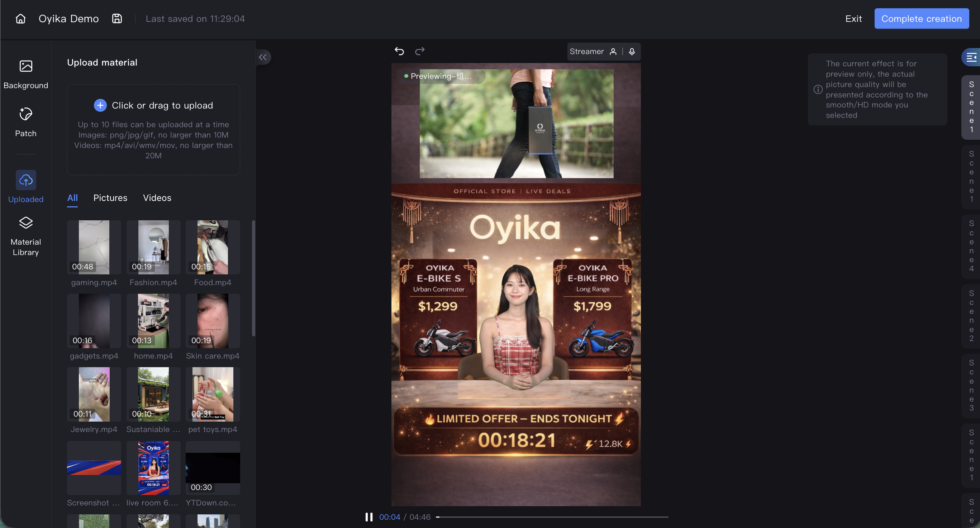This screenshot has height=528, width=980.
Task: Switch to the Videos tab
Action: pos(157,198)
